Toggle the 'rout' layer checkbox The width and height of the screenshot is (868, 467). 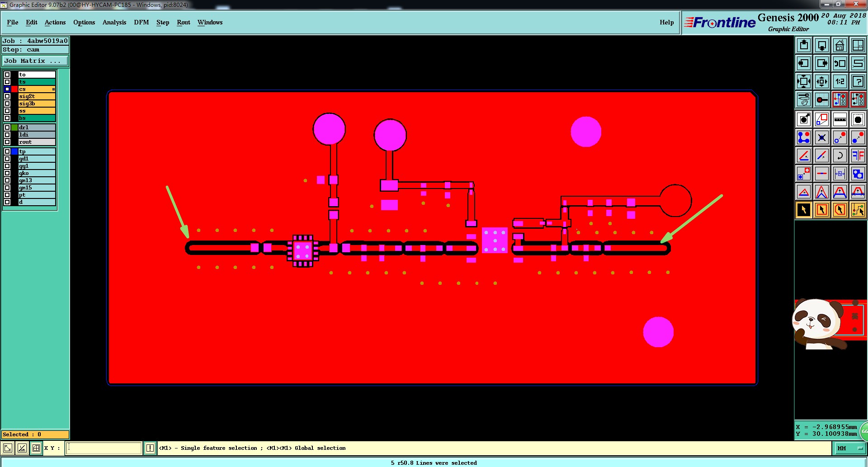7,142
